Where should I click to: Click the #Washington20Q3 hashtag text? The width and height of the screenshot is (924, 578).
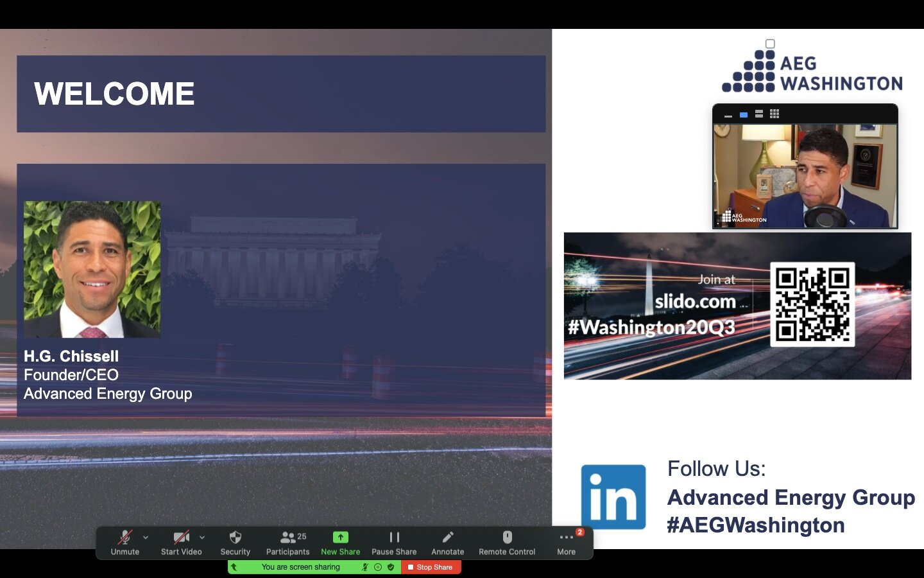651,328
